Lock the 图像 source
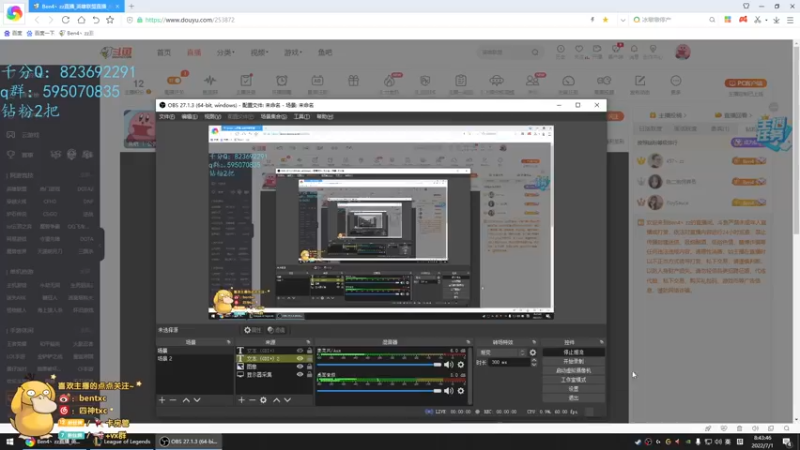Image resolution: width=800 pixels, height=450 pixels. [309, 366]
